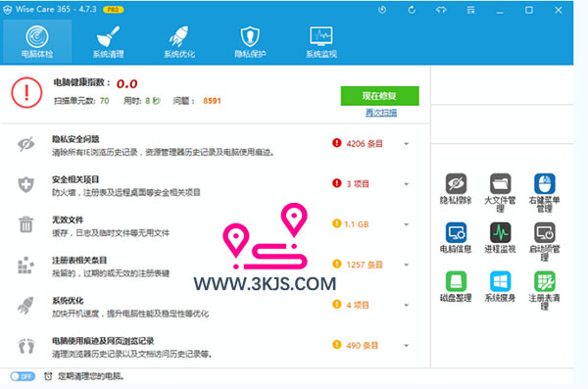
Task: Click the 490 条目 traces count
Action: pyautogui.click(x=362, y=346)
